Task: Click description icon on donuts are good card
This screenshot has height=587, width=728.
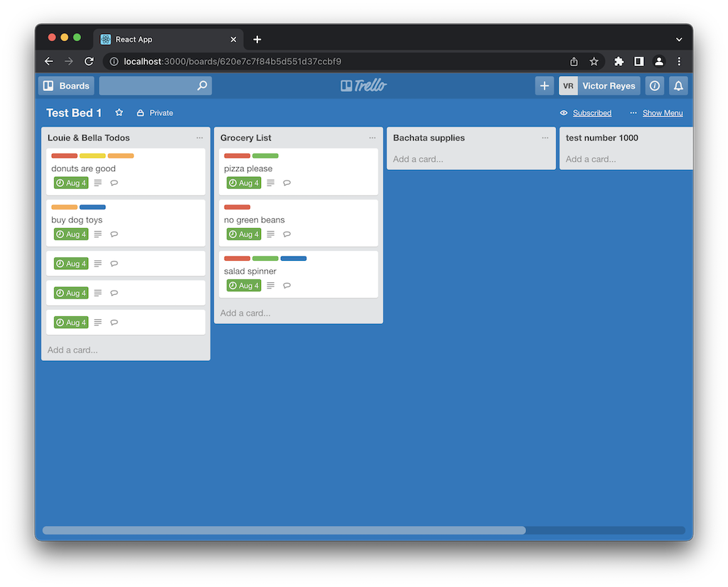Action: (98, 183)
